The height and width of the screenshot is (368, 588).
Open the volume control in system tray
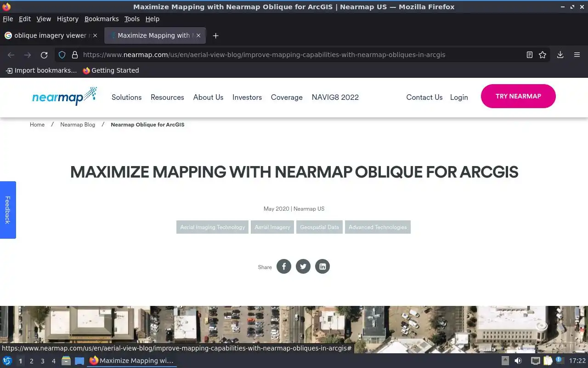click(518, 361)
